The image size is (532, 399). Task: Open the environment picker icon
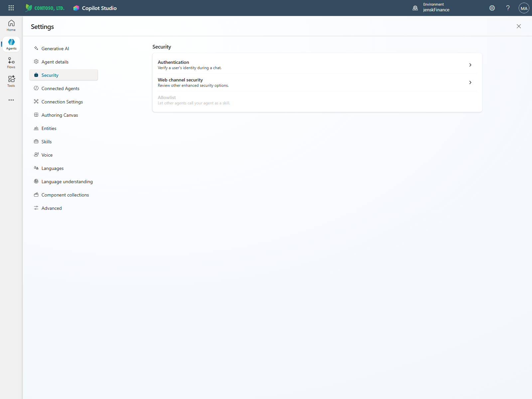click(x=415, y=8)
